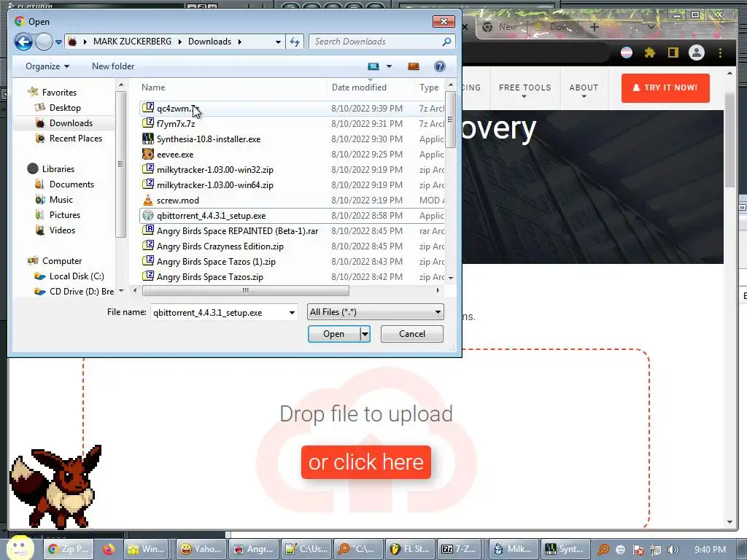Click the file list scroll-down arrow
747x560 pixels.
click(x=451, y=277)
